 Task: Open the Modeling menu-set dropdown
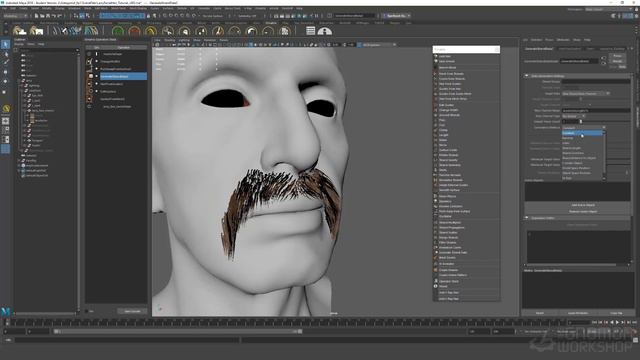point(15,16)
